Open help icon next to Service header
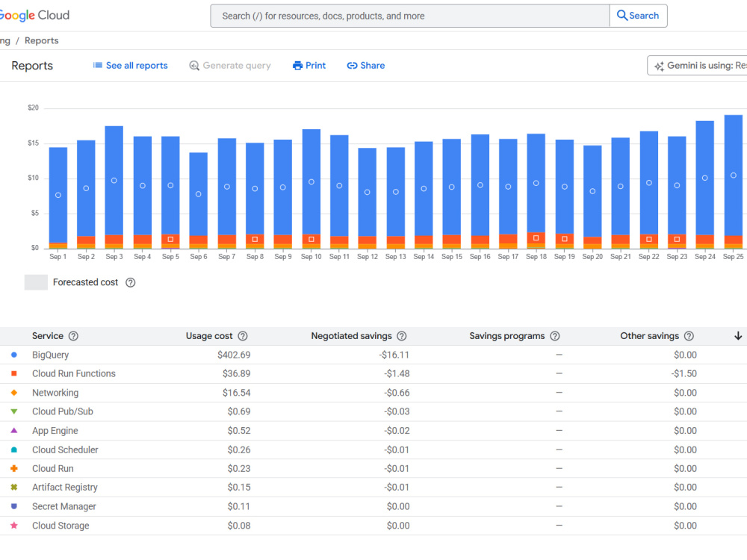Image resolution: width=747 pixels, height=560 pixels. tap(73, 336)
